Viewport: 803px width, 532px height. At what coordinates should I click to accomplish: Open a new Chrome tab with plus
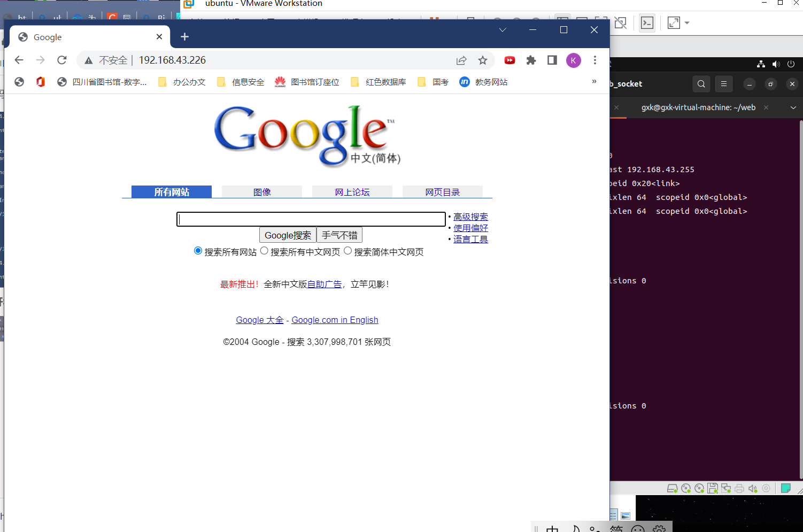(185, 37)
